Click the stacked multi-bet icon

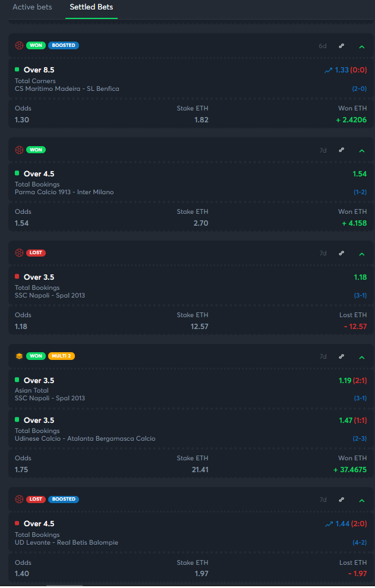pos(19,356)
